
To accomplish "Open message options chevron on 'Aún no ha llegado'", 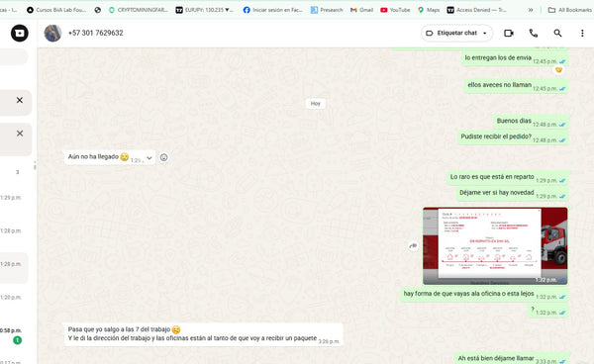I will (149, 158).
